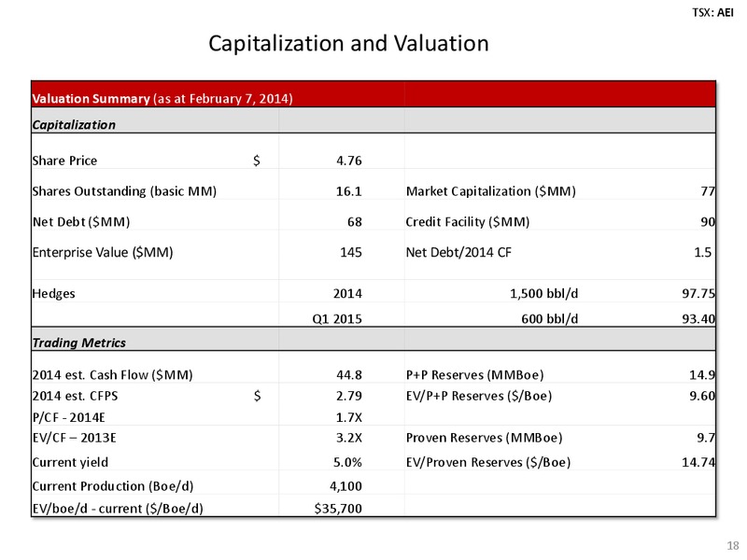Image resolution: width=747 pixels, height=560 pixels.
Task: Click 'EV/Proven Reserves ($/Boe)' label
Action: [x=488, y=462]
